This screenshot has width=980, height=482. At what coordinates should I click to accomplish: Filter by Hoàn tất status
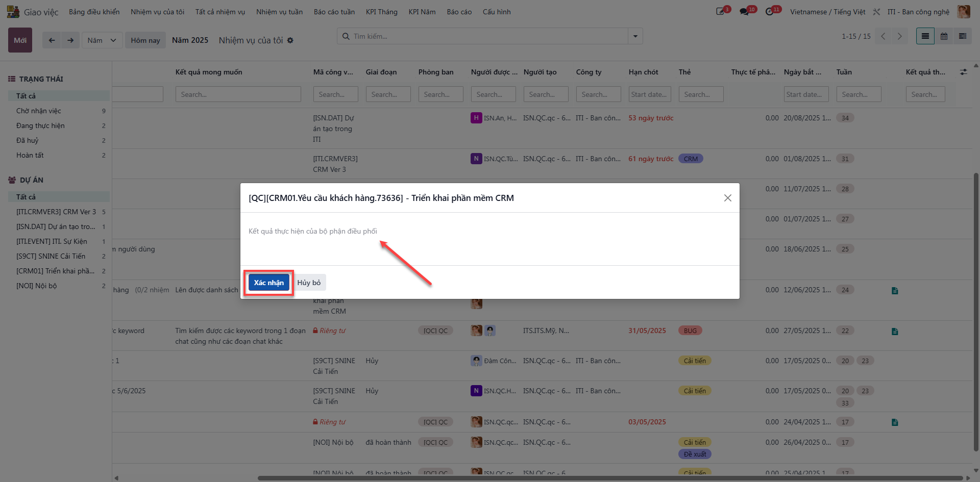coord(59,155)
